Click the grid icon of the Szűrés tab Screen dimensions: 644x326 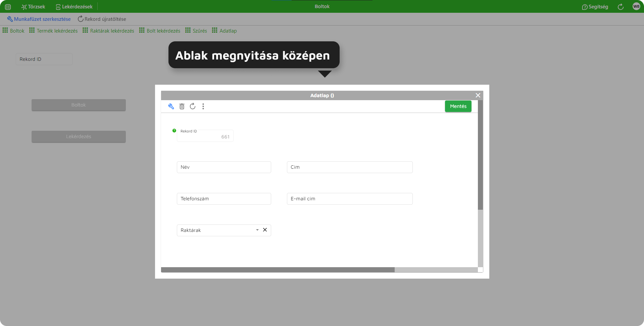coord(188,30)
